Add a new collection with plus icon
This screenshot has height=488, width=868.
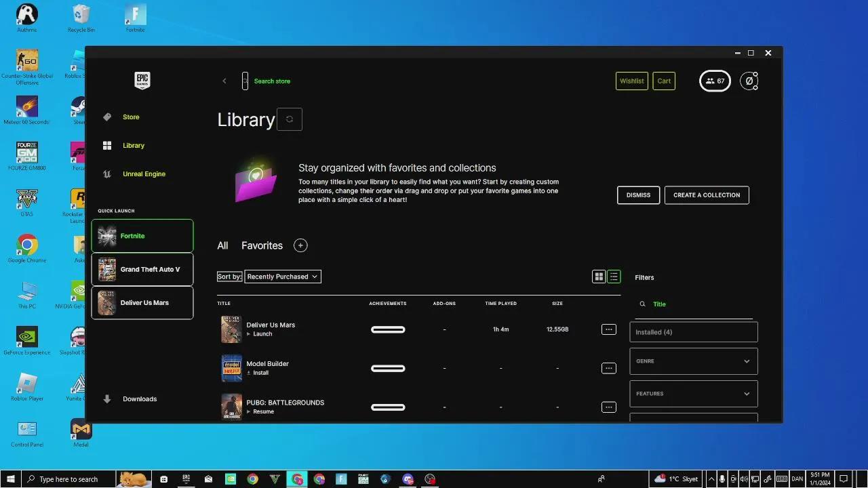[300, 245]
